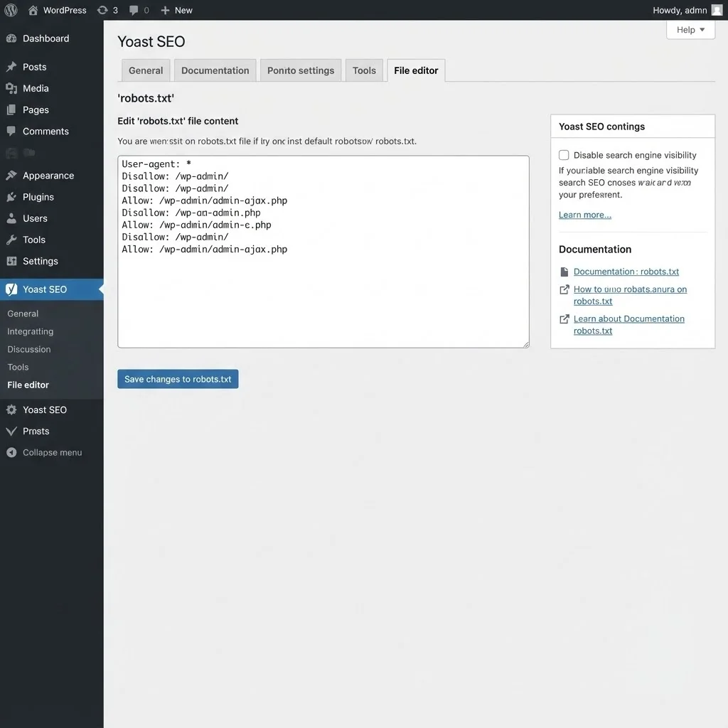Click the Media icon in sidebar
The image size is (728, 728).
click(11, 88)
